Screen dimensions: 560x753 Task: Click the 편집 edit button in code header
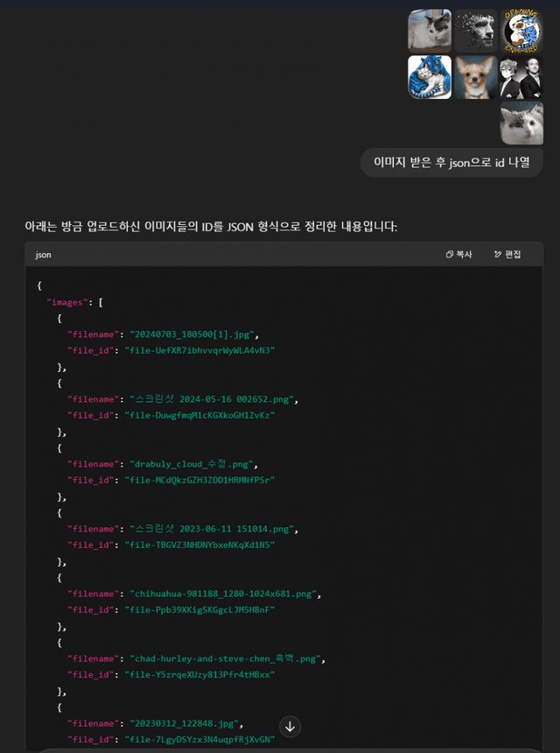pos(507,255)
